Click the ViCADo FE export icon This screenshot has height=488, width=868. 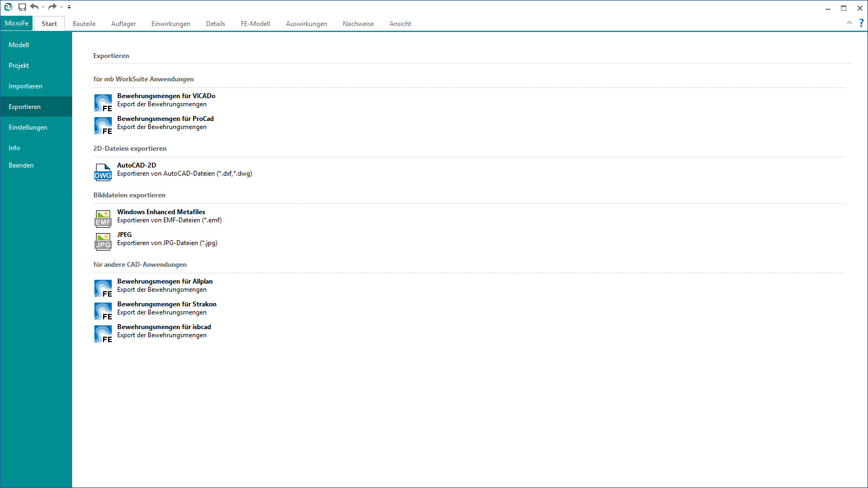103,103
